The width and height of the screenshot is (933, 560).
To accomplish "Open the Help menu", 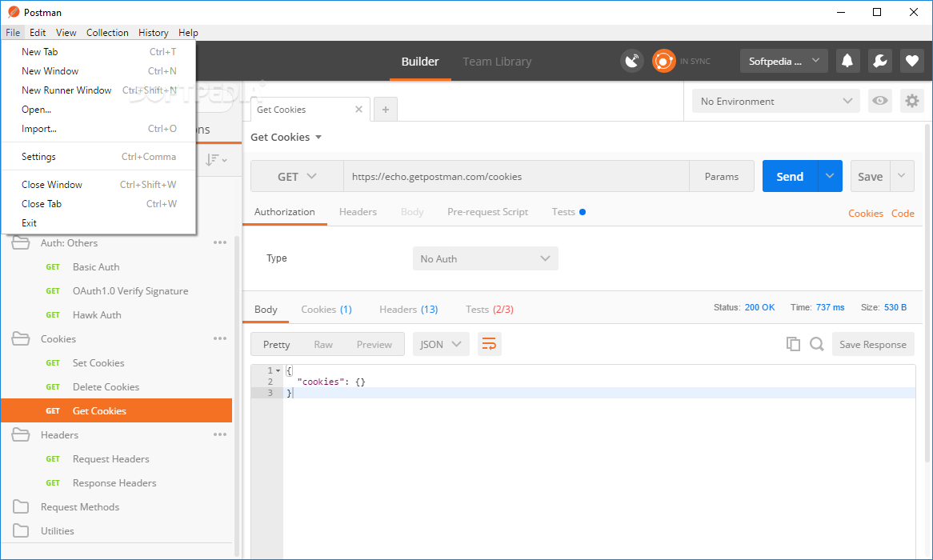I will 188,33.
